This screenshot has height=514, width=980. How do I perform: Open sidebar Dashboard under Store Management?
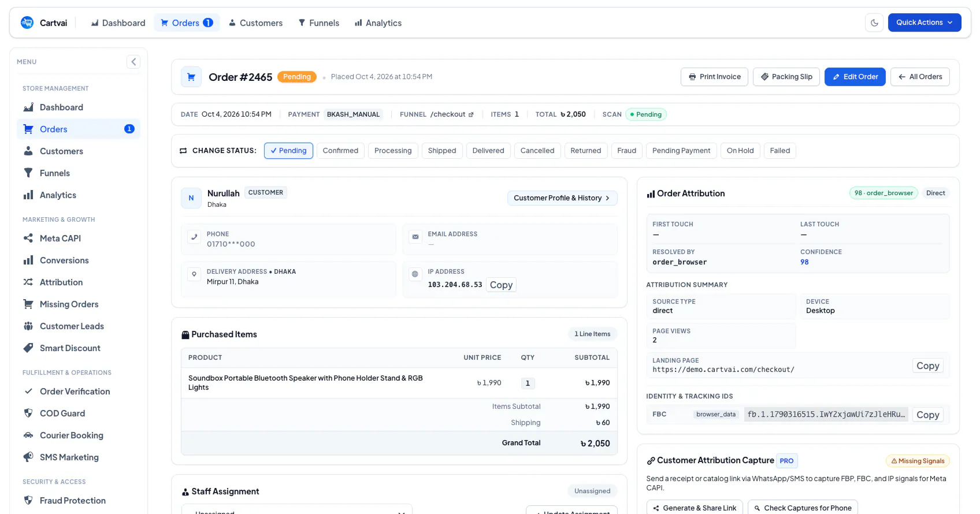click(x=79, y=107)
